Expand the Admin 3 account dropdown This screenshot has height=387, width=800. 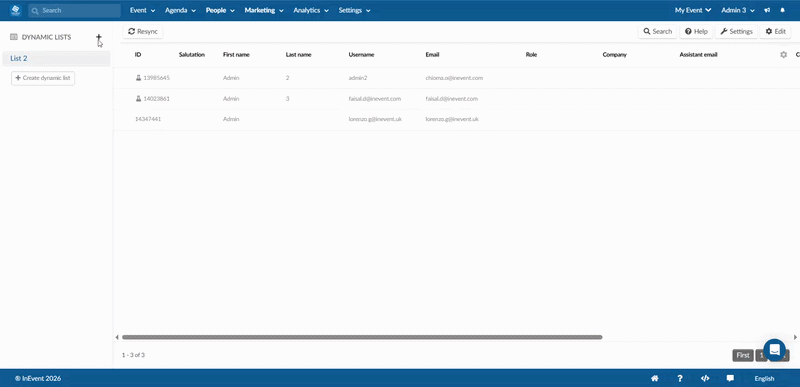pos(738,10)
